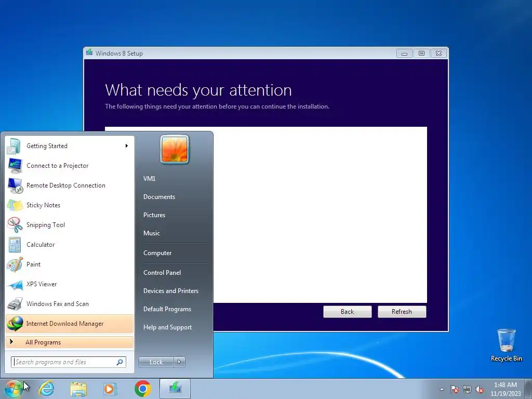Viewport: 532px width, 399px height.
Task: Click the Start orb button
Action: click(14, 389)
